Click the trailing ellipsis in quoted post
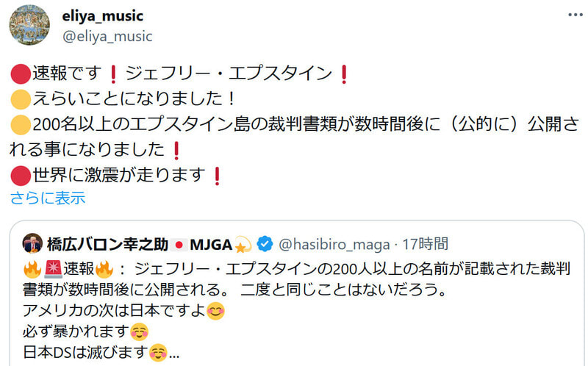The height and width of the screenshot is (366, 588). 174,354
